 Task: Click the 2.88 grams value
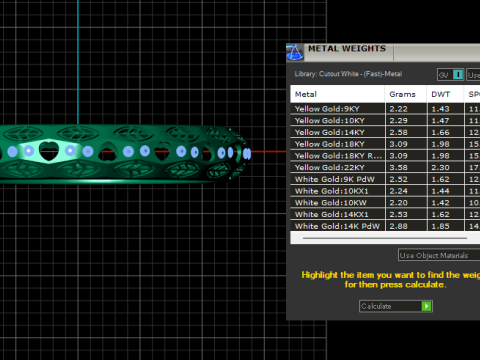(x=398, y=226)
